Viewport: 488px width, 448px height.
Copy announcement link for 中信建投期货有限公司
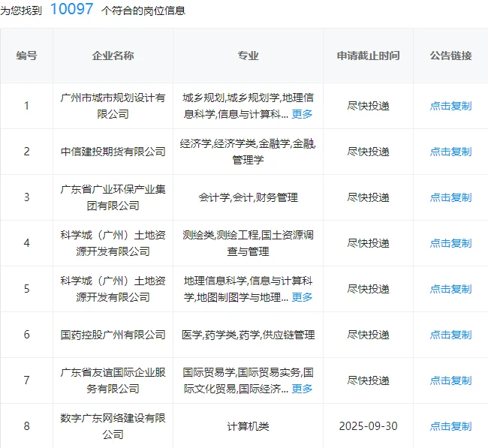[450, 152]
